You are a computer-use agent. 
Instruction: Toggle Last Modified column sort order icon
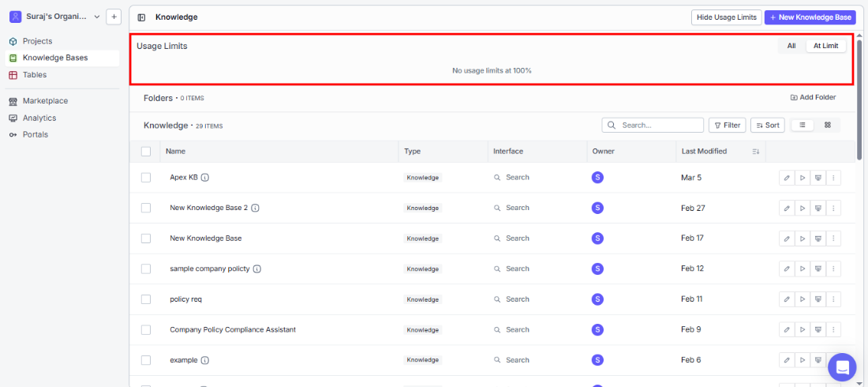(756, 152)
